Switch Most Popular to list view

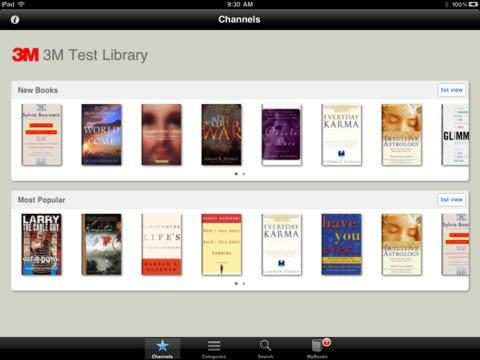click(451, 200)
